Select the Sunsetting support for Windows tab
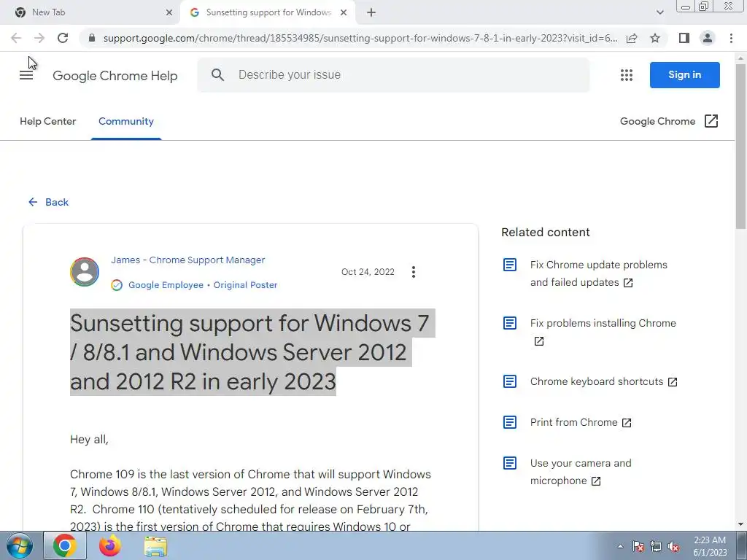The height and width of the screenshot is (560, 747). (x=268, y=13)
